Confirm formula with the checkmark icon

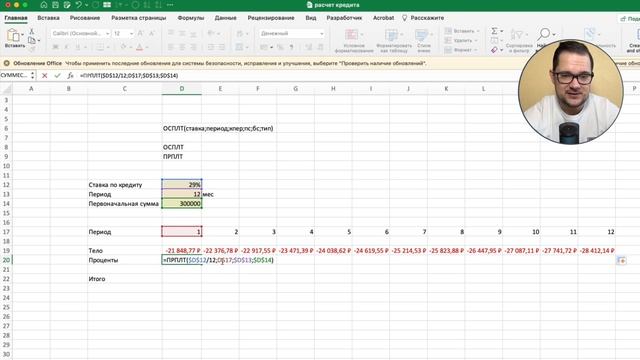pyautogui.click(x=57, y=76)
